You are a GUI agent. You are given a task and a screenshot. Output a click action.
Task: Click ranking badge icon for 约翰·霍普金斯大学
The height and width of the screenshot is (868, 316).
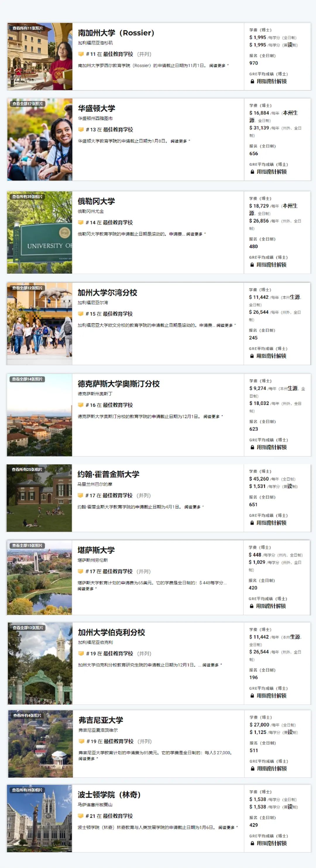[80, 495]
